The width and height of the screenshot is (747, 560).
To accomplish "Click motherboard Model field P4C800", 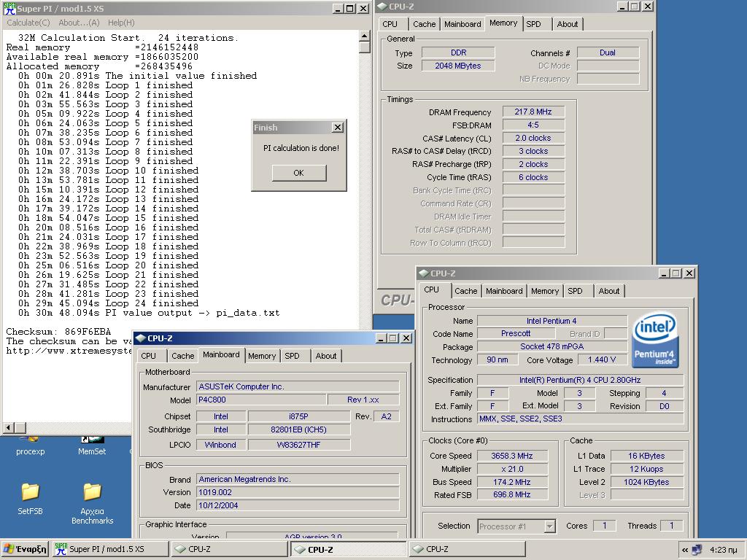I will pos(261,400).
